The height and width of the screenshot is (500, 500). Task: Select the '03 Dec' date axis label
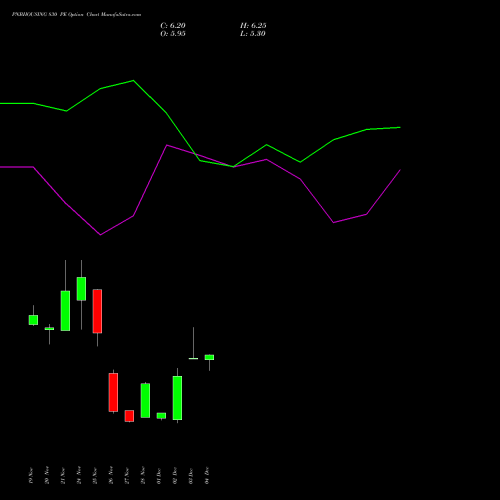coord(191,475)
